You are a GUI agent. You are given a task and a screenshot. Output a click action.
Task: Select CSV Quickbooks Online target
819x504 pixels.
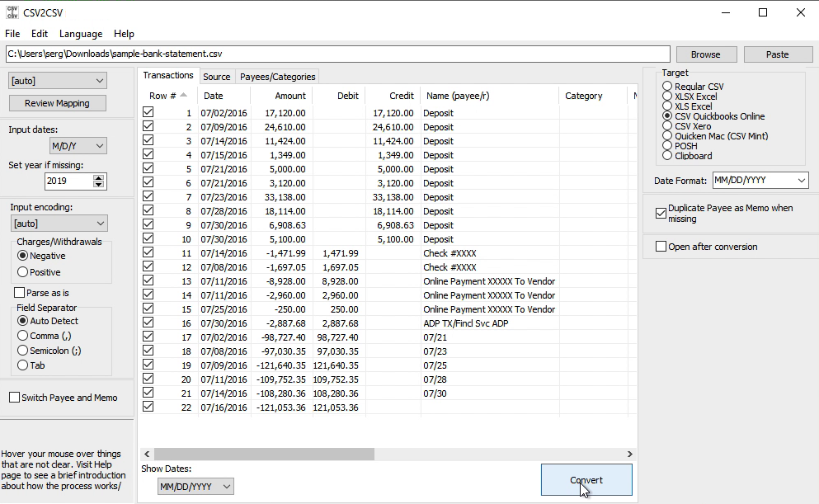tap(667, 116)
